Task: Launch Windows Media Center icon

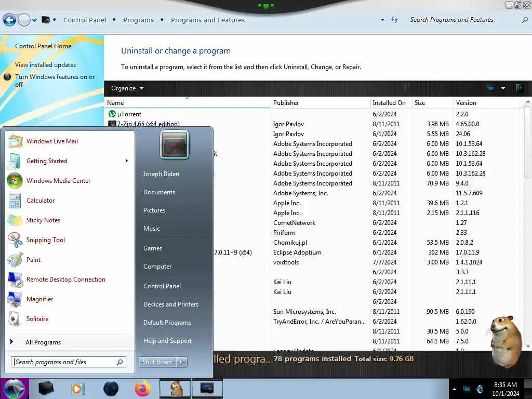Action: tap(15, 180)
